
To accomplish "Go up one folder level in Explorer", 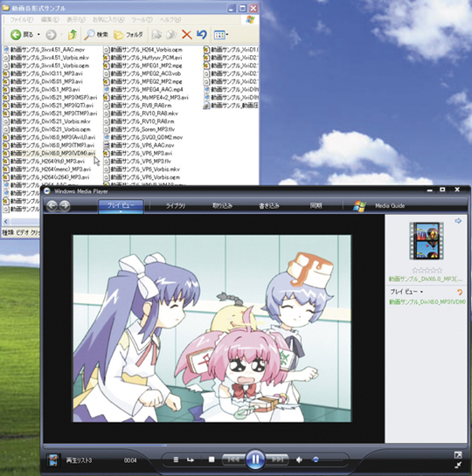I will (73, 35).
